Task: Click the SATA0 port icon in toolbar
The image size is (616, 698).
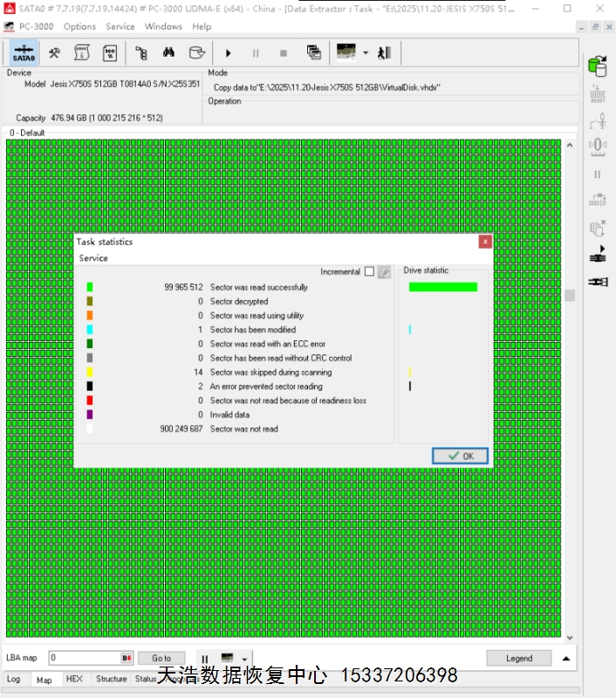Action: pos(24,53)
